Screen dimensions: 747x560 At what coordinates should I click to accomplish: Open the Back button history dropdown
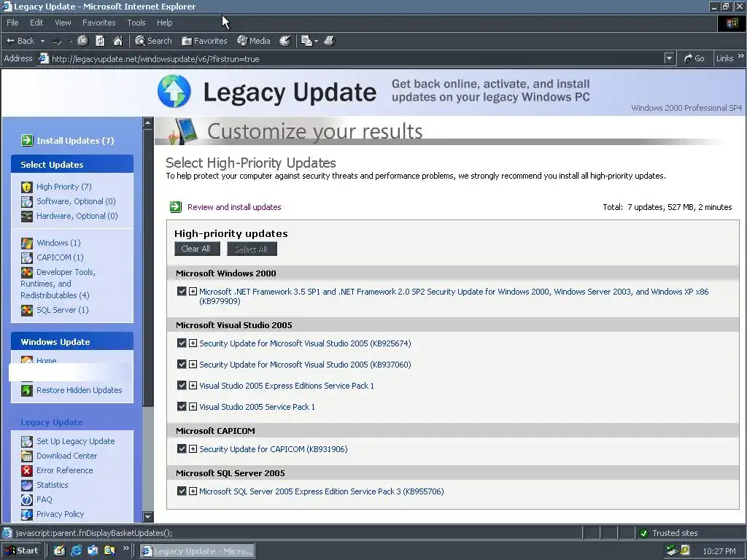[42, 42]
